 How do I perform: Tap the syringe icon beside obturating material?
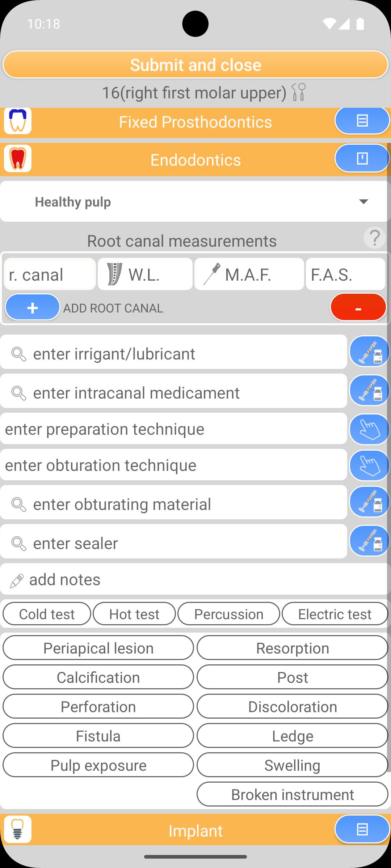[x=369, y=502]
